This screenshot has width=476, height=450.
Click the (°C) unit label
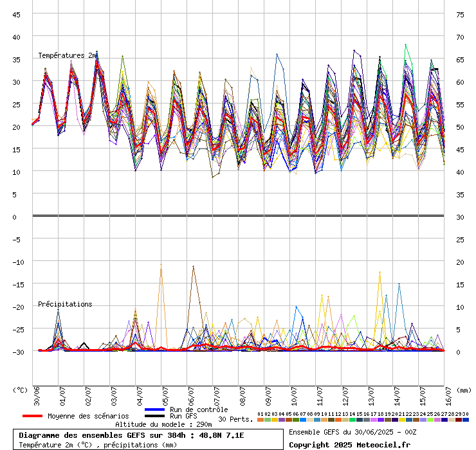pyautogui.click(x=20, y=390)
